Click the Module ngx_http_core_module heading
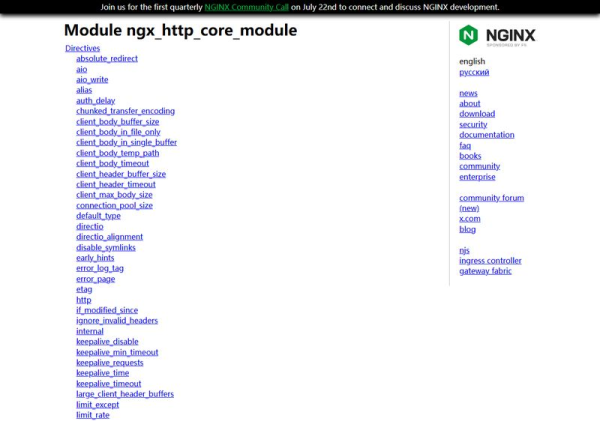Viewport: 600px width, 421px height. [x=181, y=30]
